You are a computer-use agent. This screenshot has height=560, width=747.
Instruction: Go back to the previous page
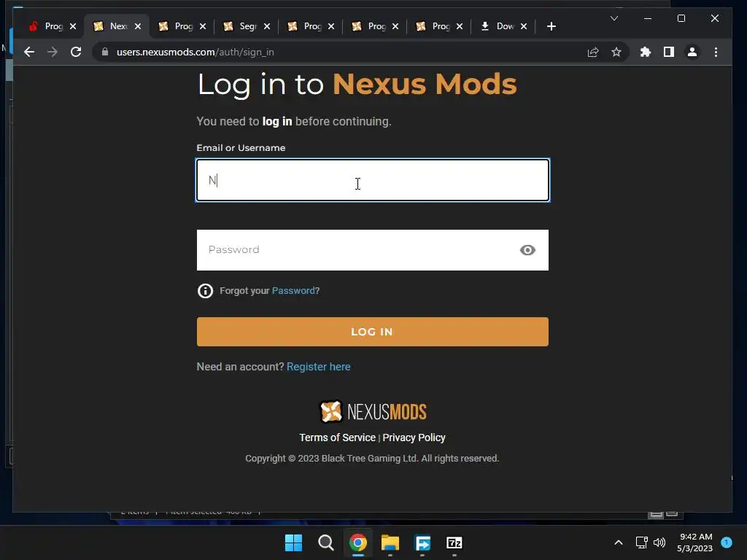29,52
